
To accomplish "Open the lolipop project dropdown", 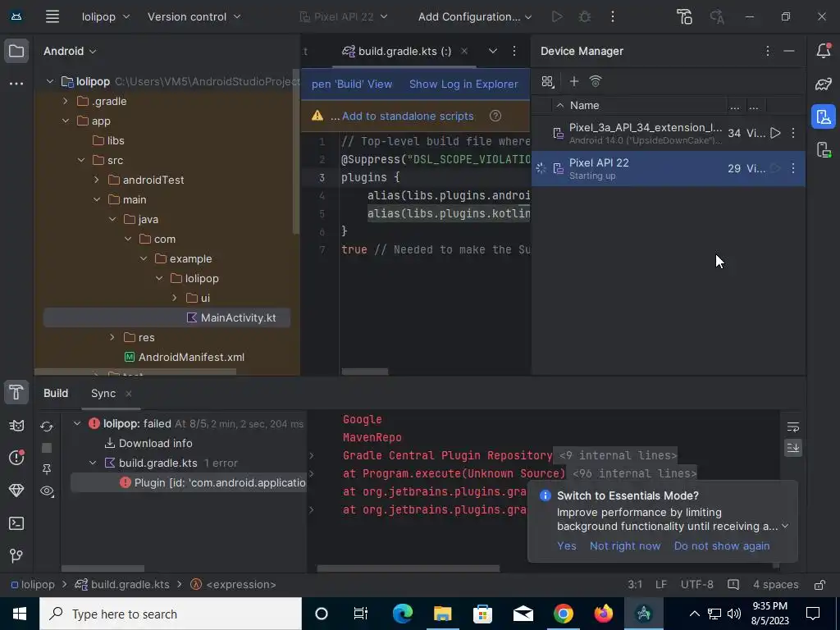I will coord(106,16).
